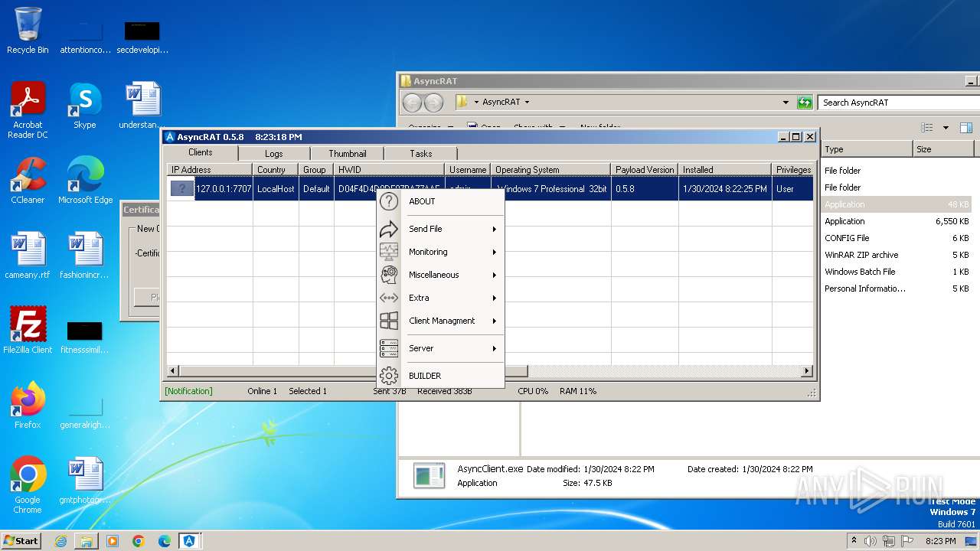
Task: Click Windows Media Player taskbar icon
Action: 113,541
